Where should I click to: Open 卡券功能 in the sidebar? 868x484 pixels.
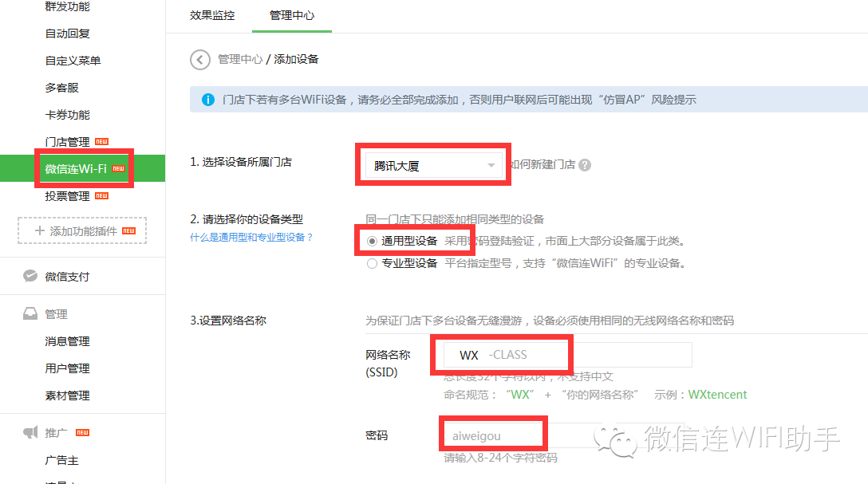[68, 115]
